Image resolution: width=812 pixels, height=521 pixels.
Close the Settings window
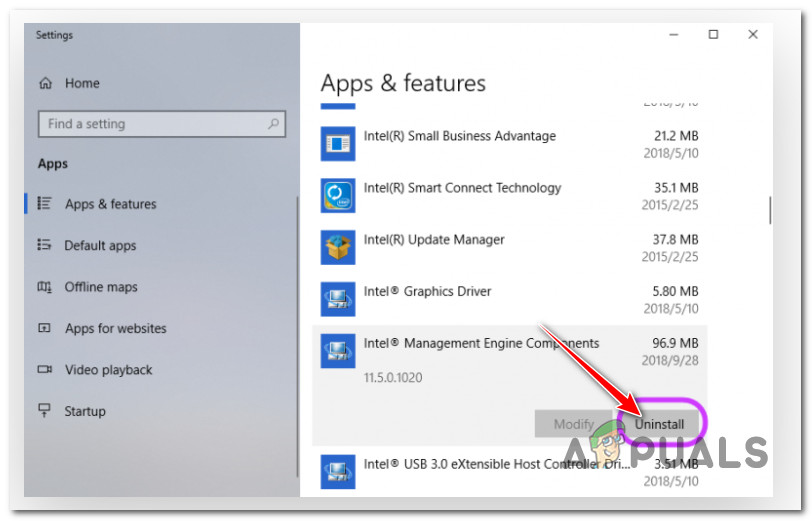(753, 35)
